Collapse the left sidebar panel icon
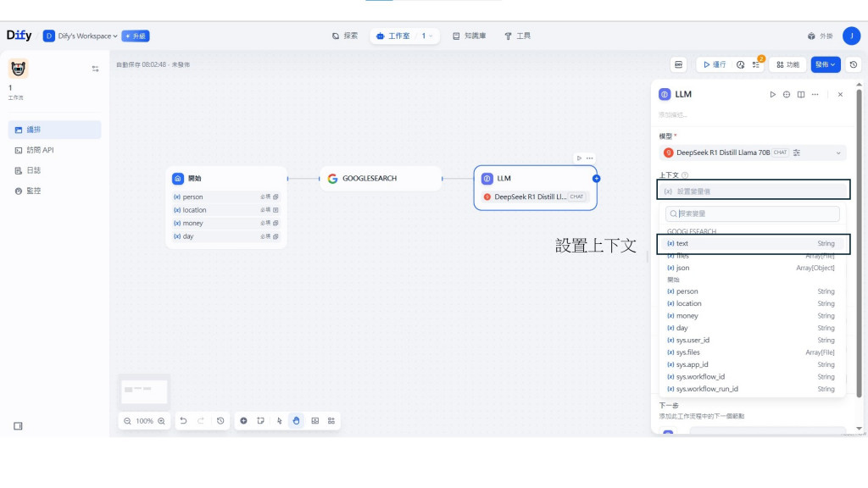The height and width of the screenshot is (488, 868). pyautogui.click(x=19, y=426)
